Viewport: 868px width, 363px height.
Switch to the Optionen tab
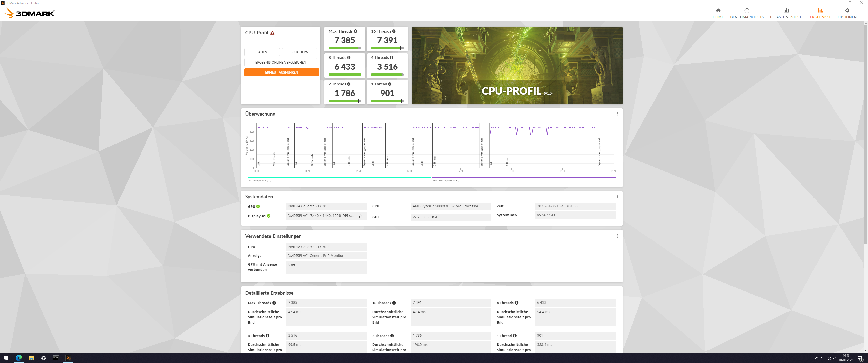click(847, 13)
